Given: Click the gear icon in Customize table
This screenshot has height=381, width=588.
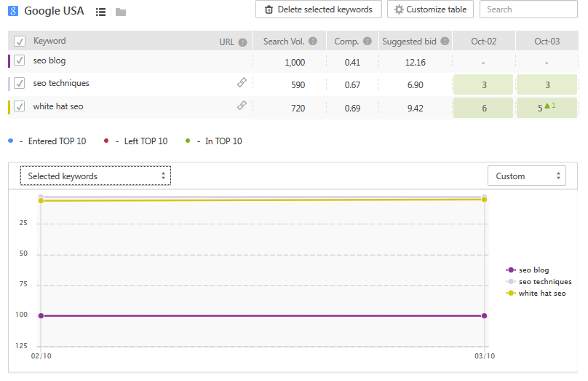Looking at the screenshot, I should [399, 9].
